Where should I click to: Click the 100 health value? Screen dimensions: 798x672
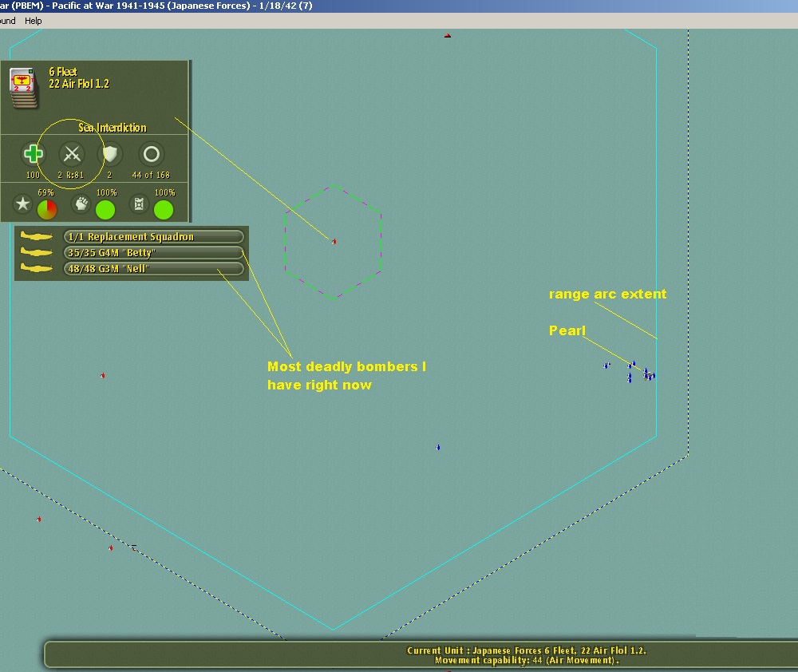tap(33, 175)
